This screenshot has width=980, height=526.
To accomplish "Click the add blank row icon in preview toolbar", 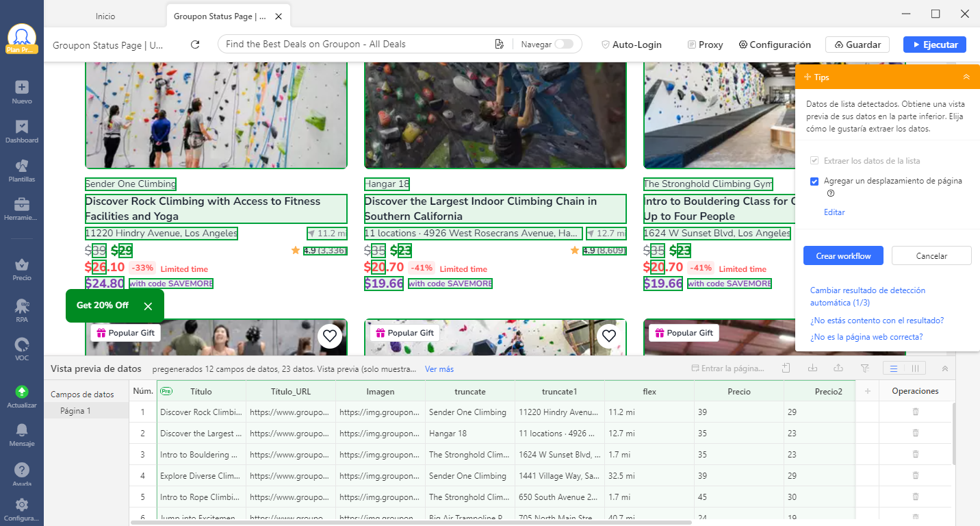I will pyautogui.click(x=786, y=368).
